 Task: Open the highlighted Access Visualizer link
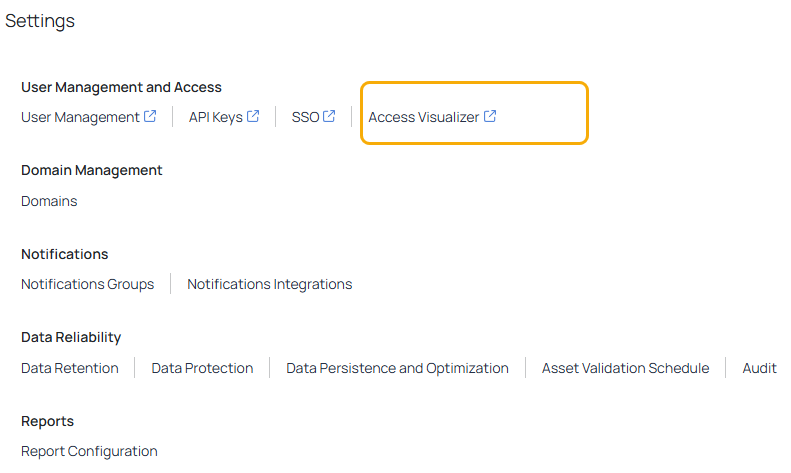[424, 117]
